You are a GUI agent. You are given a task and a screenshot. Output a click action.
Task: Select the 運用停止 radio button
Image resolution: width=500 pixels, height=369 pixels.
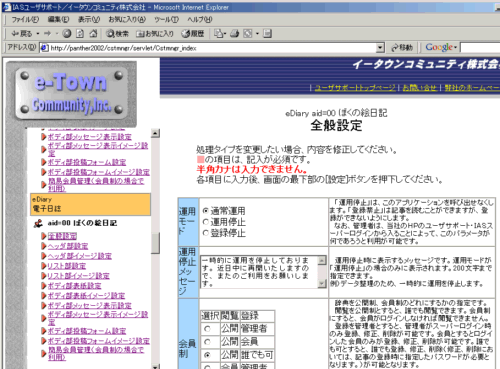(x=206, y=222)
